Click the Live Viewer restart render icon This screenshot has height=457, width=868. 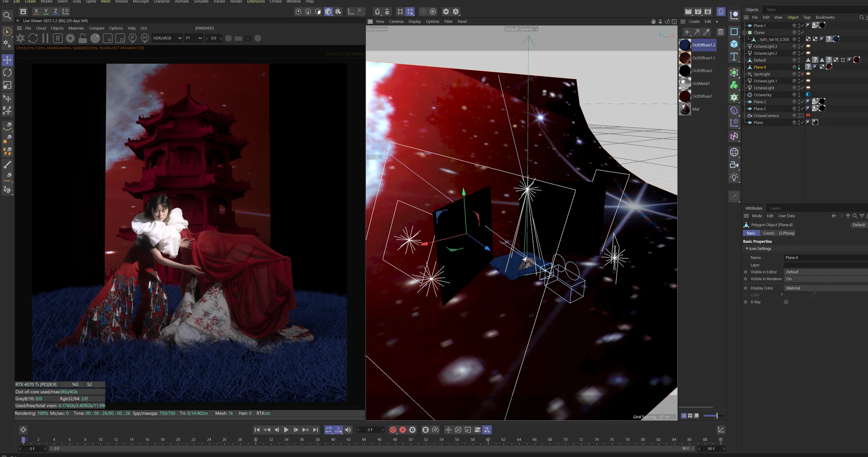click(33, 38)
